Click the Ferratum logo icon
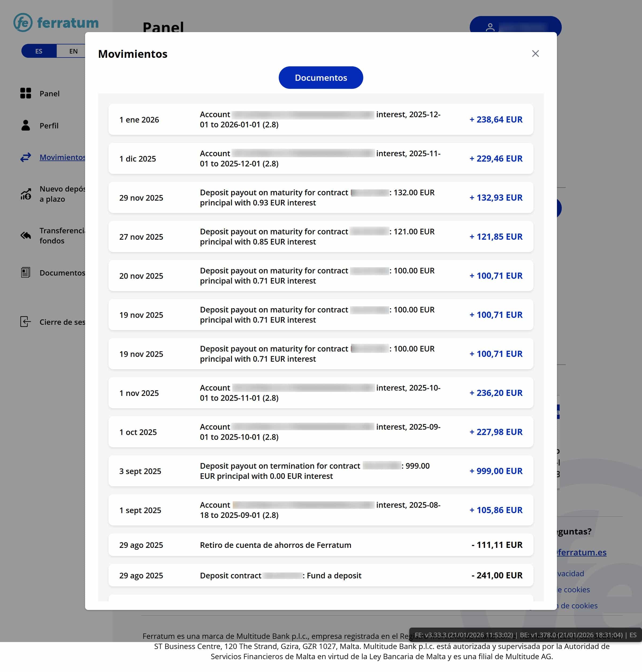The width and height of the screenshot is (642, 672). click(23, 22)
